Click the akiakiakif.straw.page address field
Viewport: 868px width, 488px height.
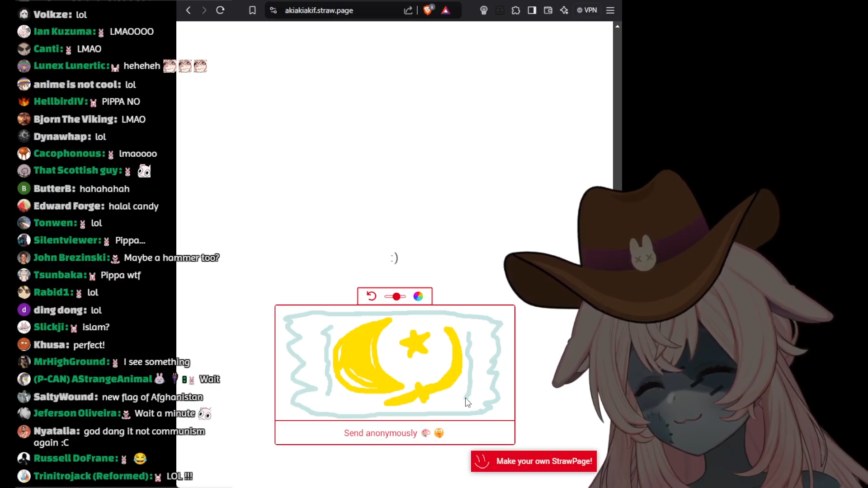coord(319,10)
